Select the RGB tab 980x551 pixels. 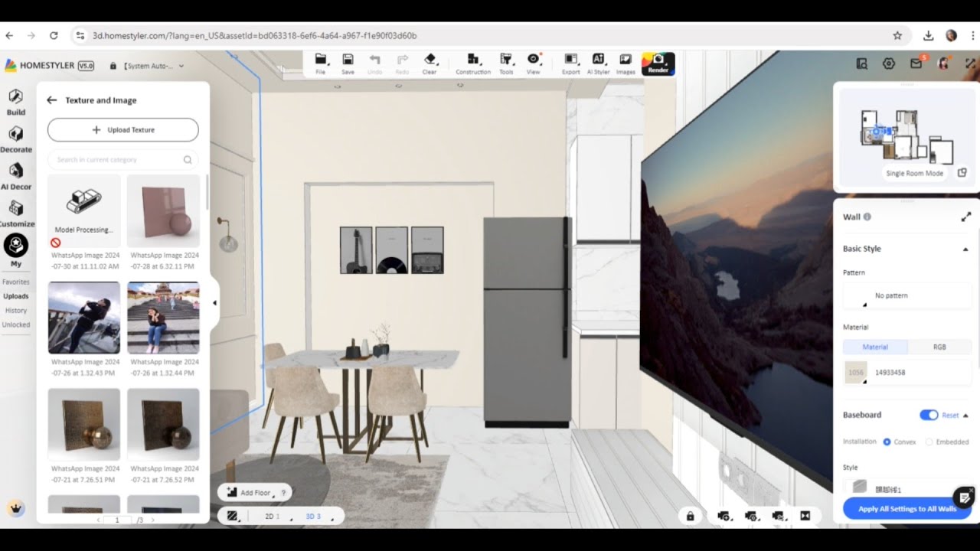[x=939, y=347]
